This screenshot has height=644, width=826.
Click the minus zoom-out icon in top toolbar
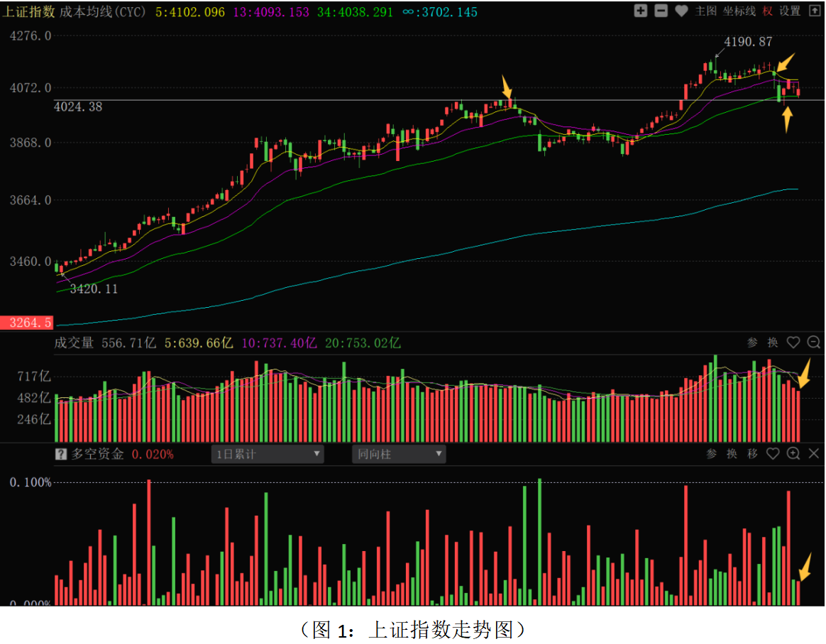(661, 11)
